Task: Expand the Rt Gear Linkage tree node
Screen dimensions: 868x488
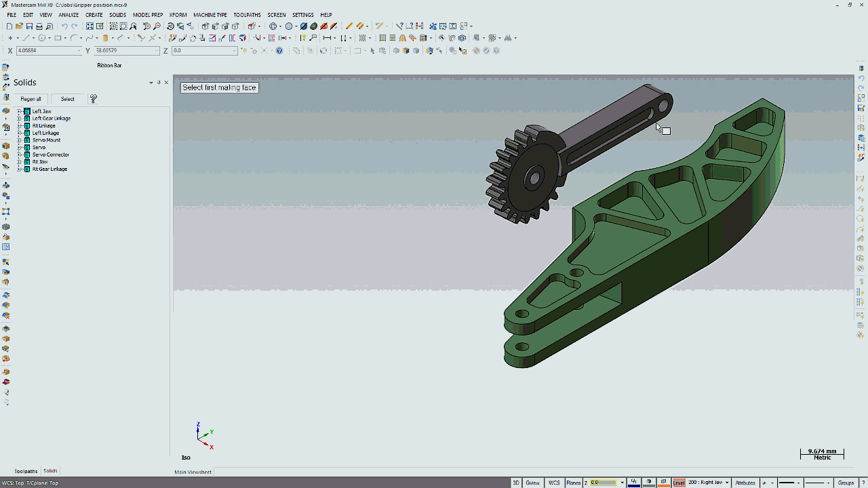Action: [x=20, y=169]
